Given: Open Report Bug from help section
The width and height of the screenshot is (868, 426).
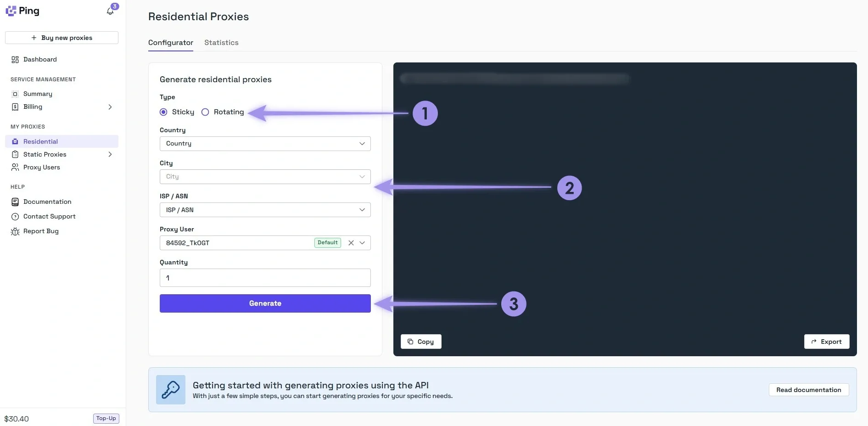Looking at the screenshot, I should pyautogui.click(x=41, y=231).
